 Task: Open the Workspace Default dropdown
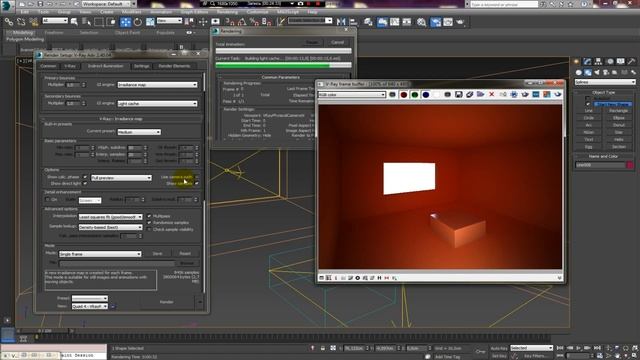click(x=106, y=4)
